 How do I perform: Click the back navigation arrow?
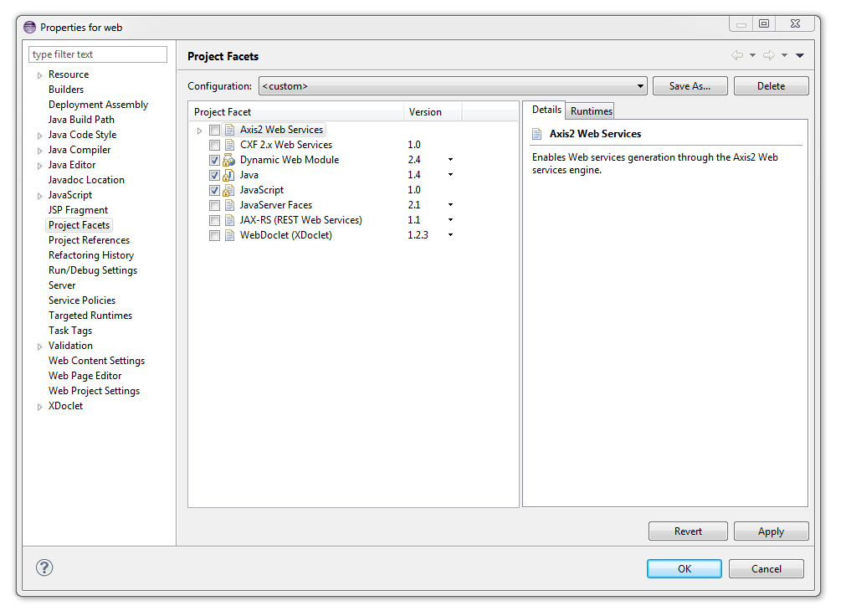coord(736,54)
